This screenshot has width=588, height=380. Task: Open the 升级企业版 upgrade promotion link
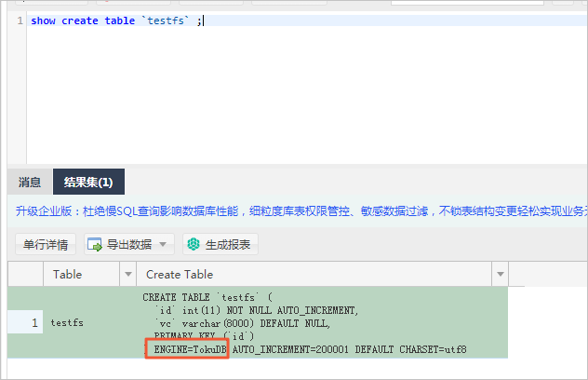pyautogui.click(x=300, y=211)
